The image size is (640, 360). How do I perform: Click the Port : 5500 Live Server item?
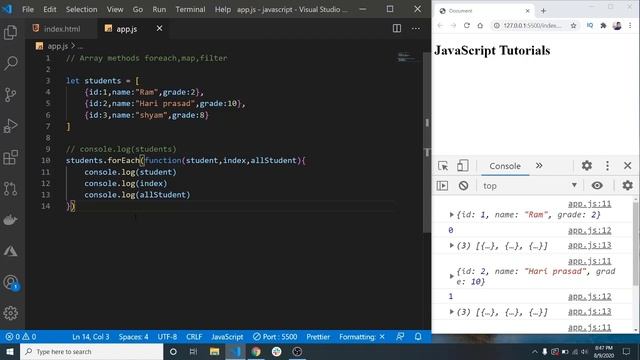(275, 337)
